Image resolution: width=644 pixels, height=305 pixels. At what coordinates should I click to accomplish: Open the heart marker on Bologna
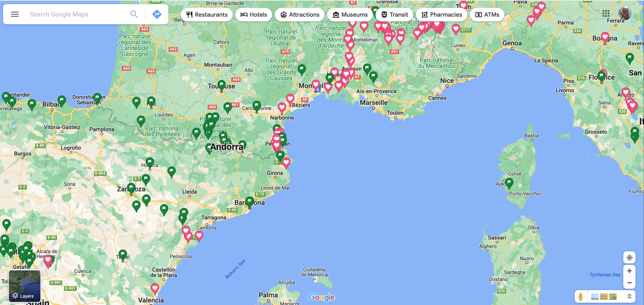point(605,38)
